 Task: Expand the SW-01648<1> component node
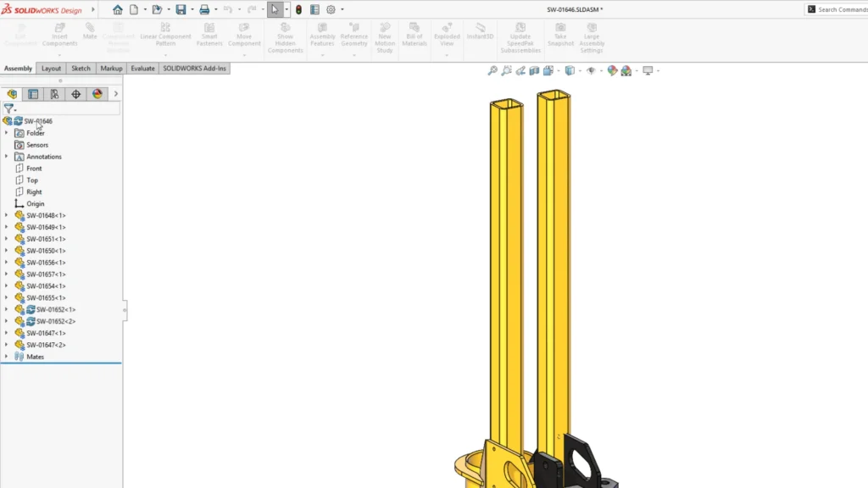pyautogui.click(x=7, y=215)
